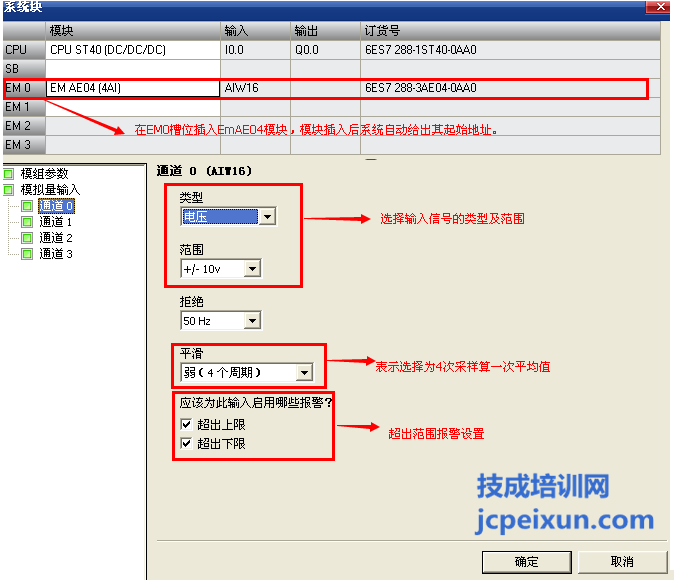Select 通道 1 in the tree
The height and width of the screenshot is (585, 675).
(56, 222)
